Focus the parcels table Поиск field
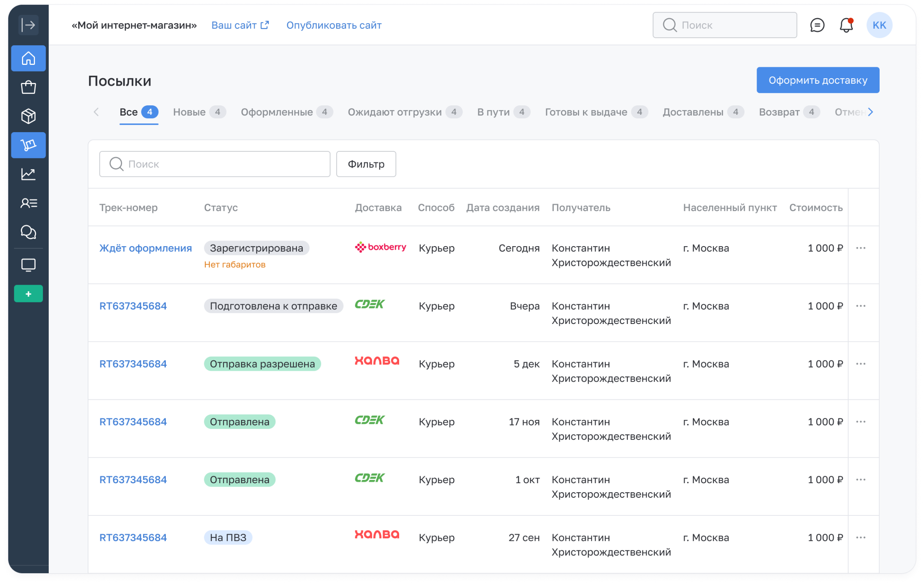This screenshot has height=585, width=924. (x=214, y=164)
